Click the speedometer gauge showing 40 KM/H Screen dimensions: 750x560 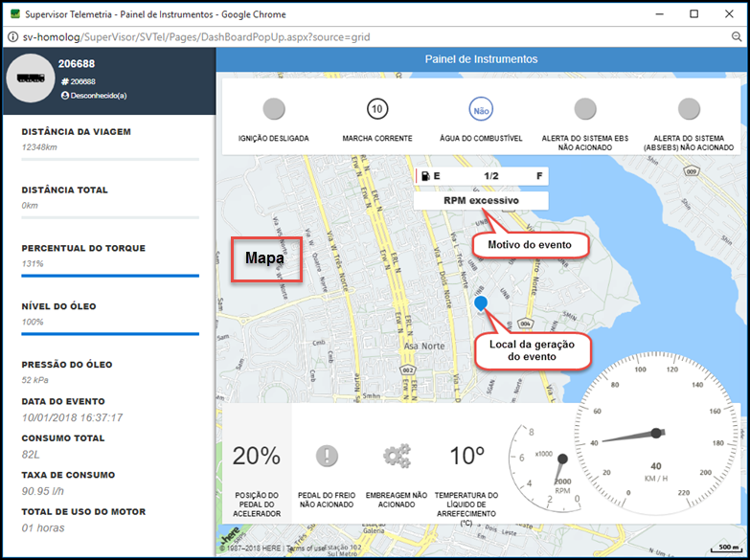pyautogui.click(x=656, y=435)
